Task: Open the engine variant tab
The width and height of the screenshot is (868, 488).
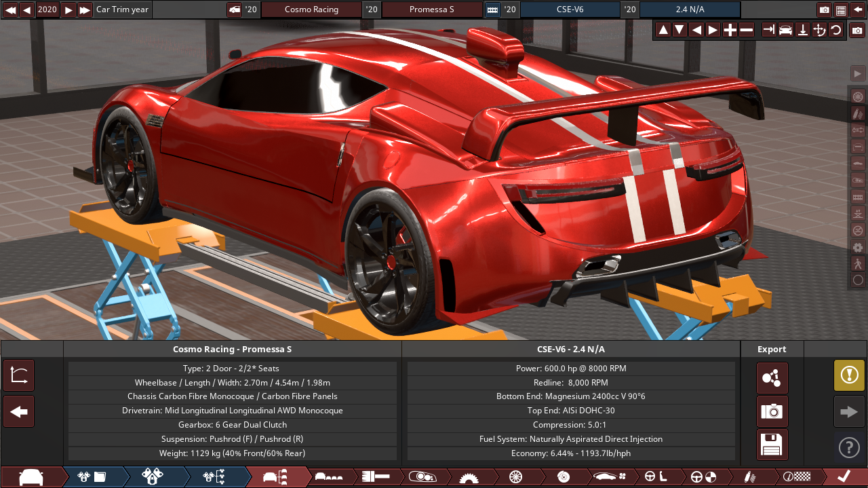Action: click(153, 477)
